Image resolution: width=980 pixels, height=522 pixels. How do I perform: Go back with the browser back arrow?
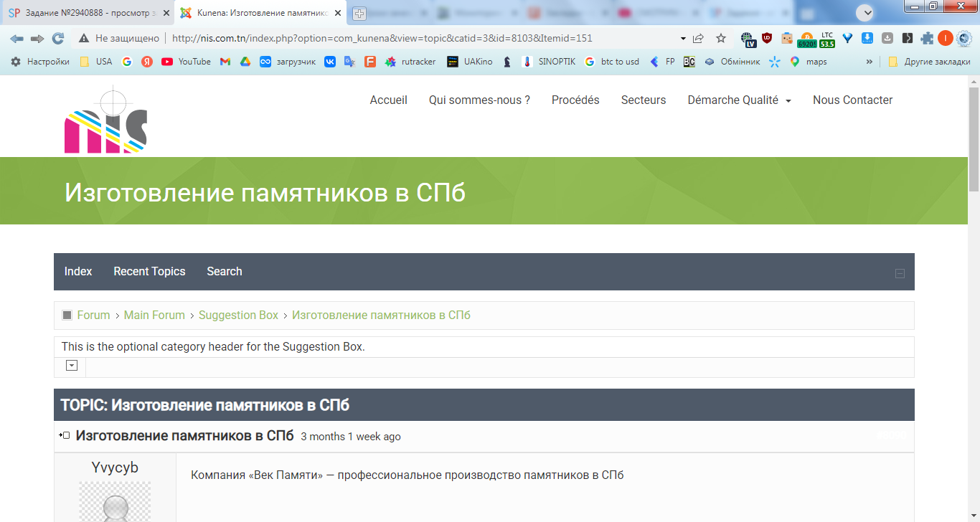point(17,38)
